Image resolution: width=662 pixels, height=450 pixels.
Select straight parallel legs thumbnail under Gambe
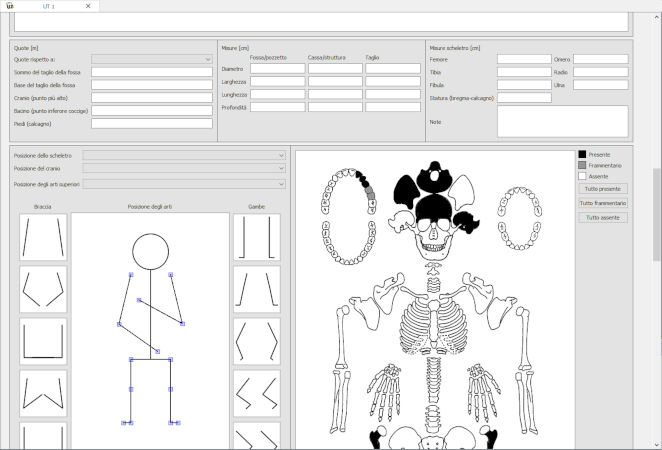click(x=257, y=237)
